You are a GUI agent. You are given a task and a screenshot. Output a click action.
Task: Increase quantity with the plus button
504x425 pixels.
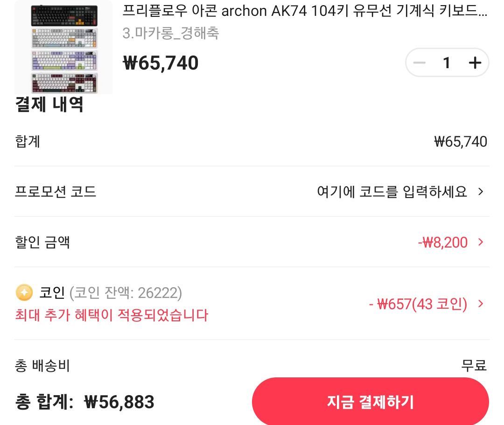click(x=475, y=63)
